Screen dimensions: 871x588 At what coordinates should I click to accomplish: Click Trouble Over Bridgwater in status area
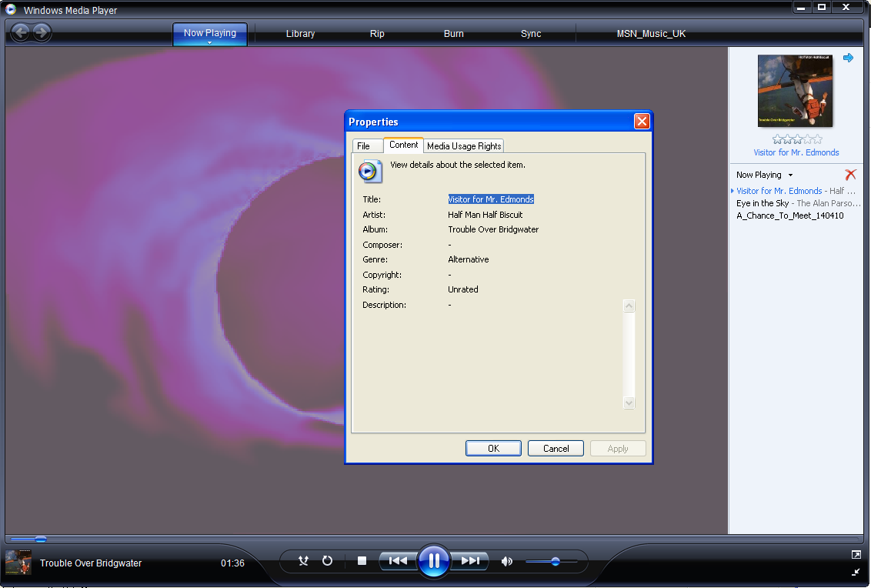[x=91, y=563]
